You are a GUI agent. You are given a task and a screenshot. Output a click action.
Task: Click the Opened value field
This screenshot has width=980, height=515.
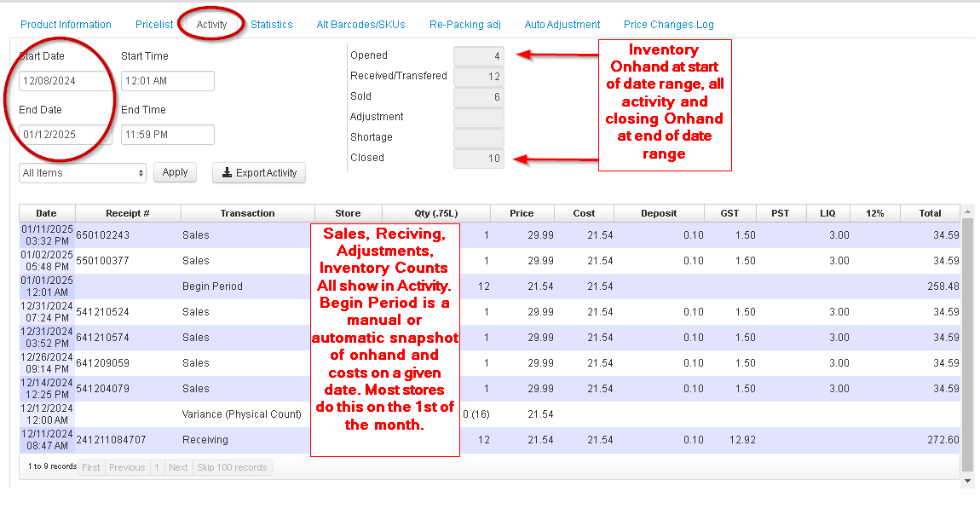coord(479,56)
